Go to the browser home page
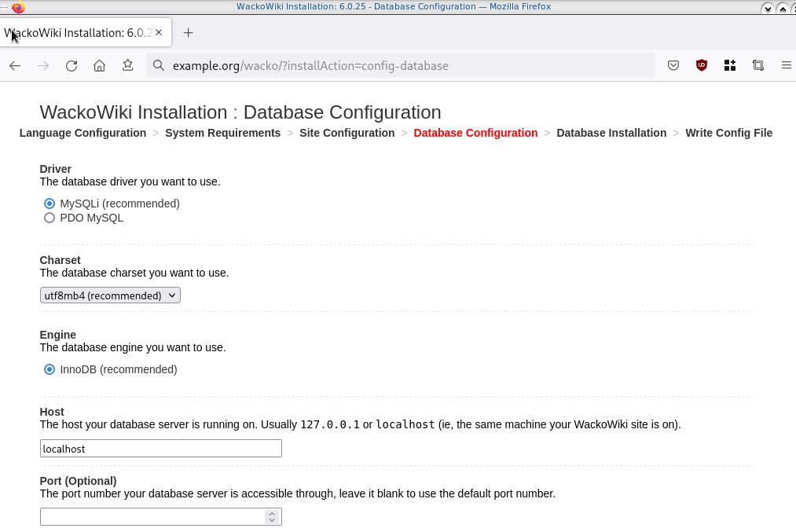 click(99, 66)
